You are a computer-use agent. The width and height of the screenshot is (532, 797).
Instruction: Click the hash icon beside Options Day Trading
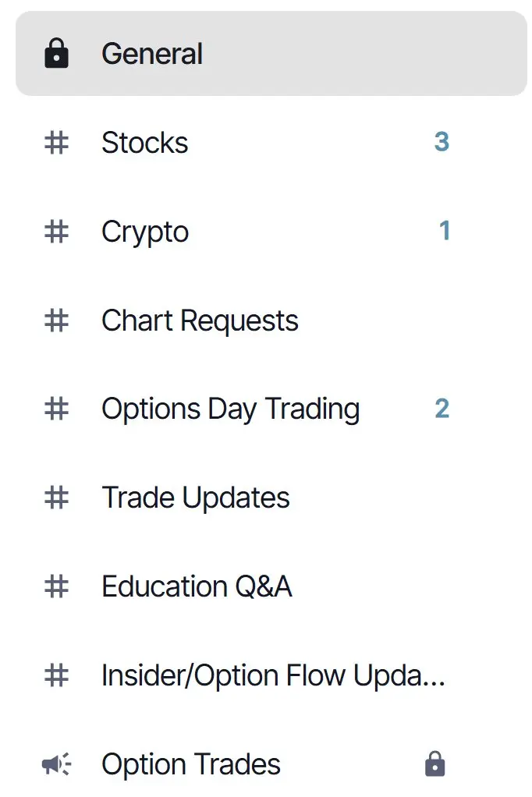tap(56, 409)
